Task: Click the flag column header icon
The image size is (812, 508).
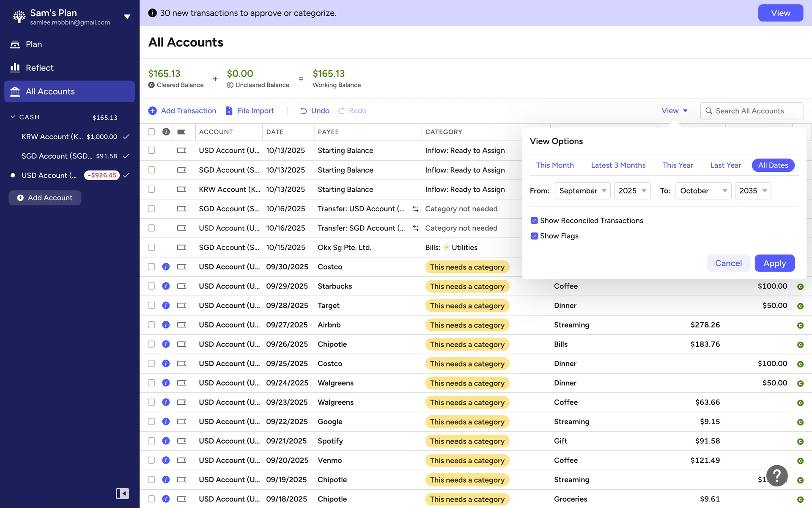Action: click(181, 132)
